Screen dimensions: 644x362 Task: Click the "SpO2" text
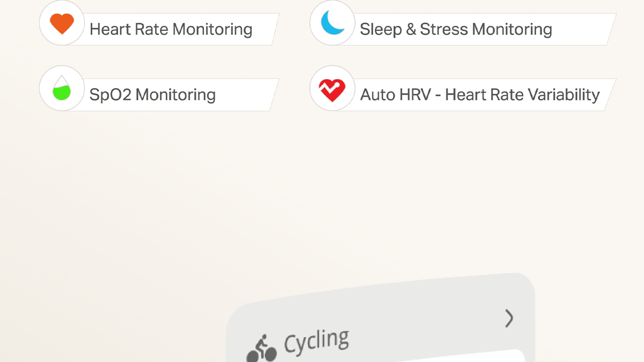110,95
